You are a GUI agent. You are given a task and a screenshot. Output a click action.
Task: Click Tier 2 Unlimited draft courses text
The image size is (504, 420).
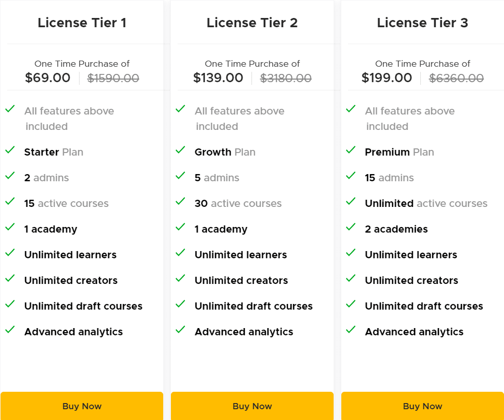pyautogui.click(x=254, y=306)
